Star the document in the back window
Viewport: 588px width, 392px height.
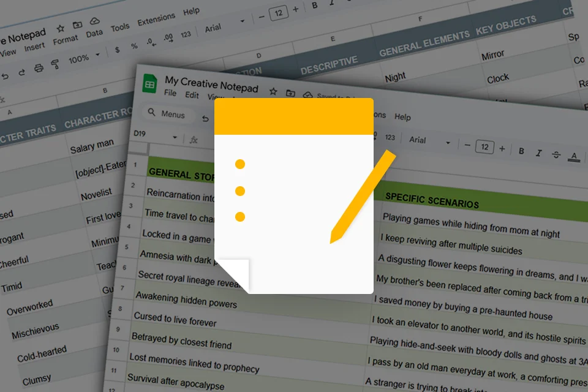(61, 28)
